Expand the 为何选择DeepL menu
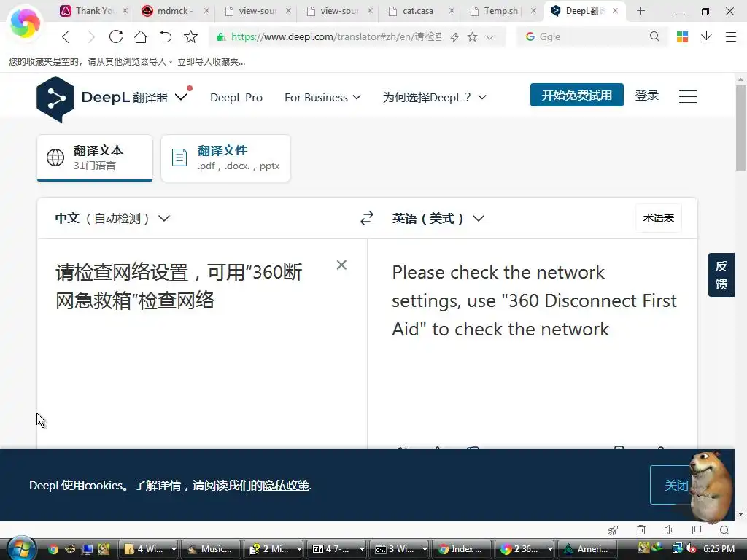This screenshot has width=747, height=560. point(435,97)
